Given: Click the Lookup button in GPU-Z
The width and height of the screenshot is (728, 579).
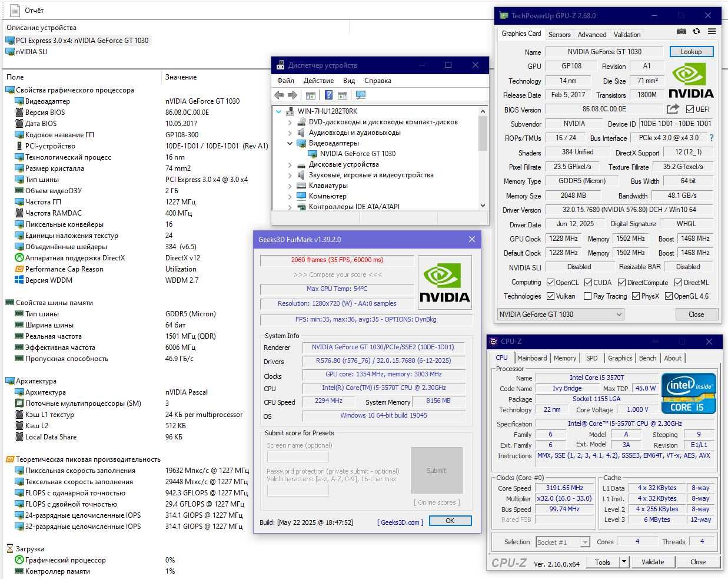Looking at the screenshot, I should pyautogui.click(x=692, y=52).
